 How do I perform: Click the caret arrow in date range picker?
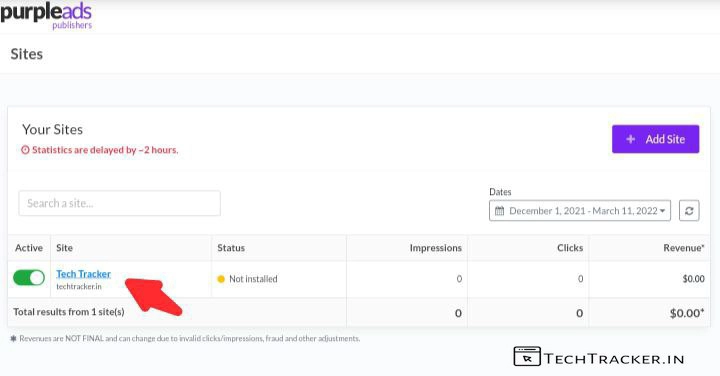(662, 211)
